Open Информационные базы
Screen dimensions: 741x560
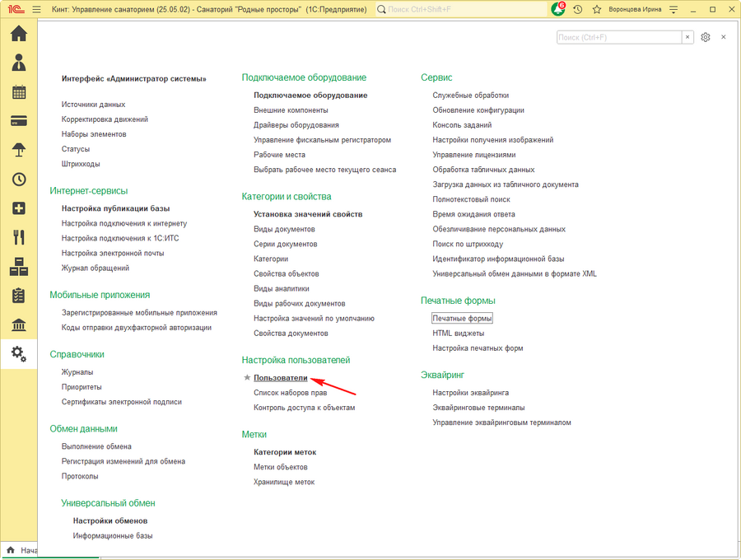click(x=113, y=536)
